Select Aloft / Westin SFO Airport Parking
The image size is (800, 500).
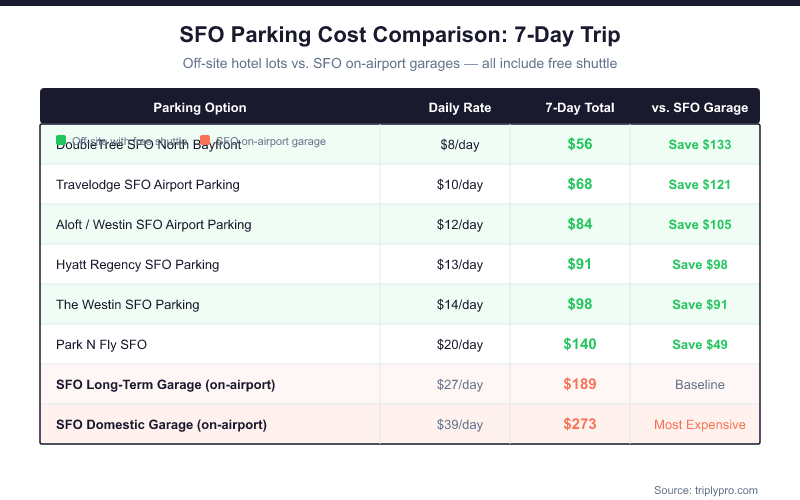(154, 225)
